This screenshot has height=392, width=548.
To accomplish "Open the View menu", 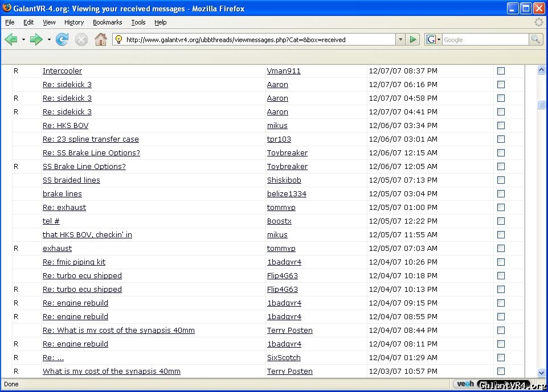I will click(x=49, y=22).
